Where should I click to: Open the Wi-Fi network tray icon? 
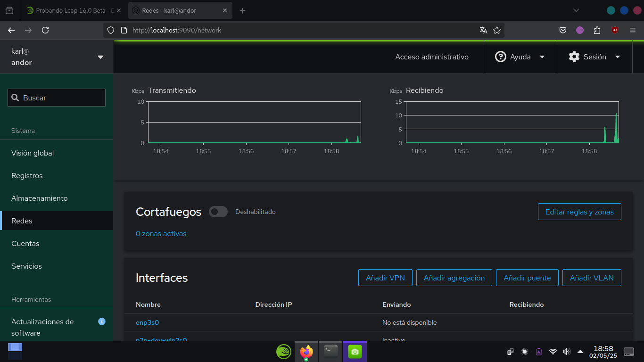tap(553, 352)
